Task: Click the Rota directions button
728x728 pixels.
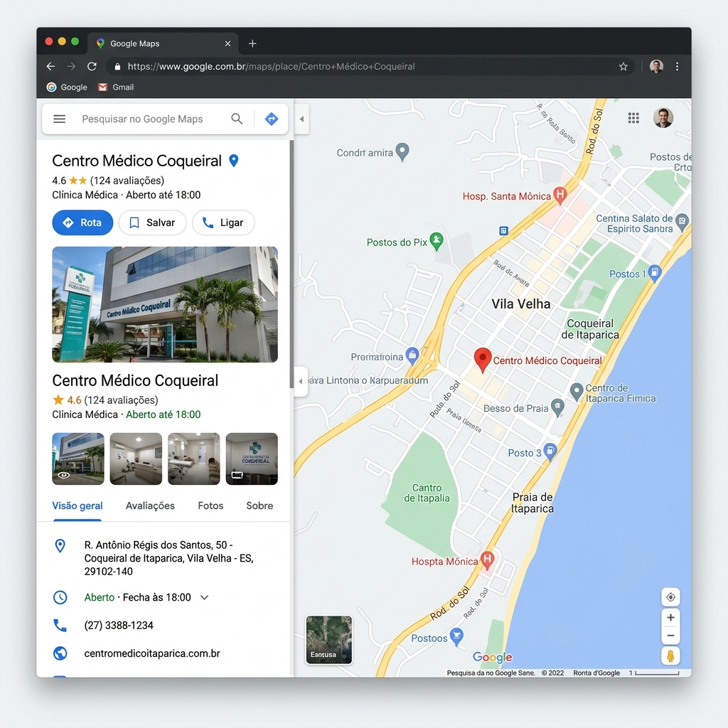Action: click(x=82, y=223)
